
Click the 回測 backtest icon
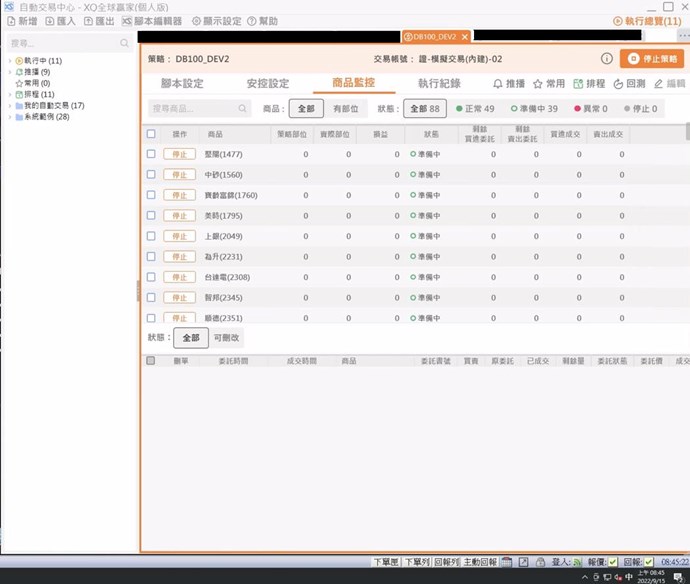pos(618,84)
